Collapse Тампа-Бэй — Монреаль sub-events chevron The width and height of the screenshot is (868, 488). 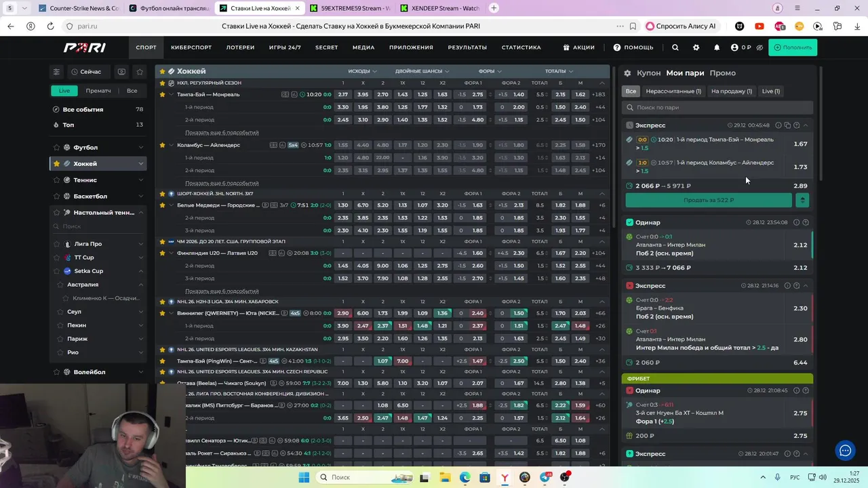(171, 94)
